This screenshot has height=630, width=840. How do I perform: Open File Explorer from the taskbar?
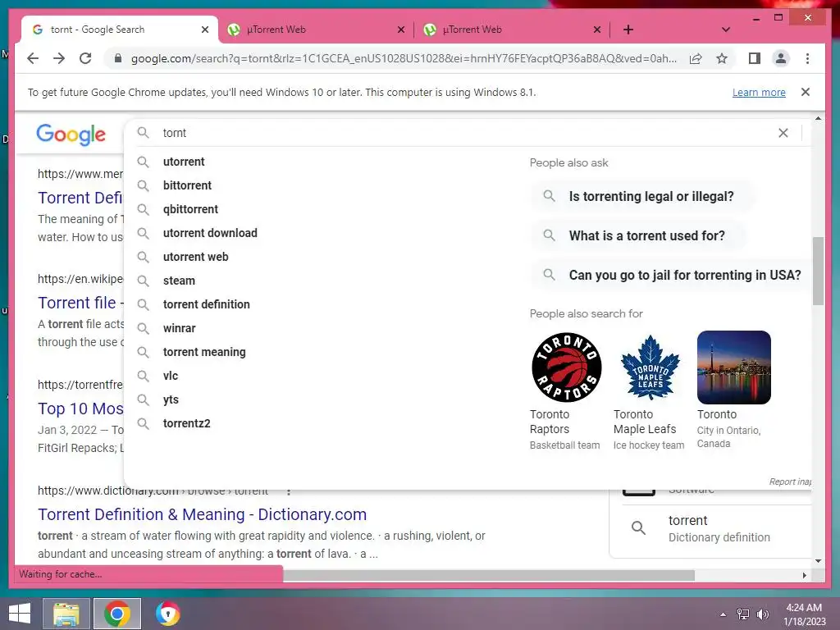pyautogui.click(x=66, y=614)
